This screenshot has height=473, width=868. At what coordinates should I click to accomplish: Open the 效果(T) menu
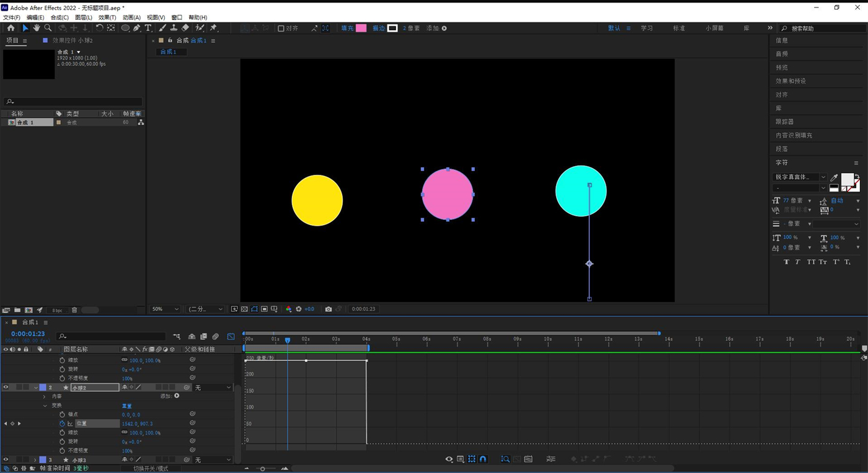[x=107, y=17]
